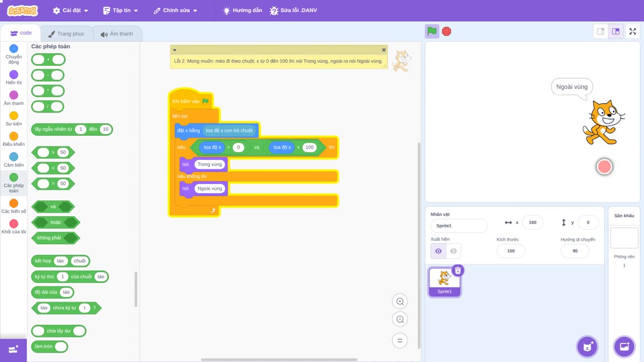644x362 pixels.
Task: Edit the Kích thước size field
Action: 511,251
